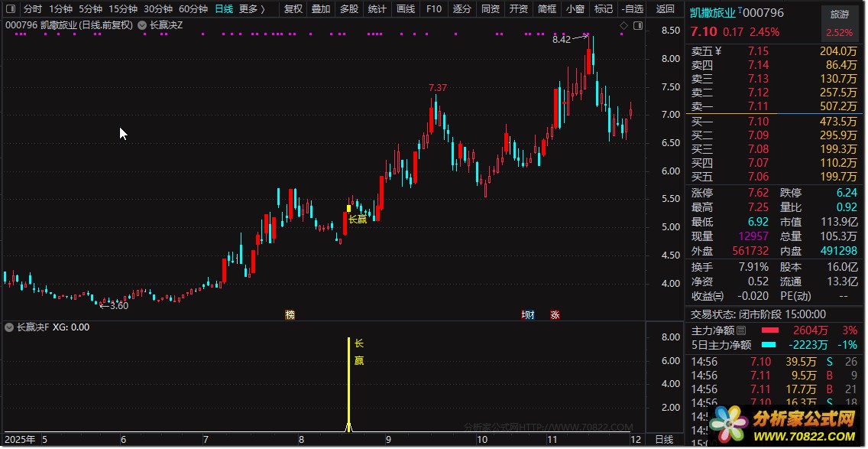868x449 pixels.
Task: Click the 财 finance marker on the chart
Action: 528,314
